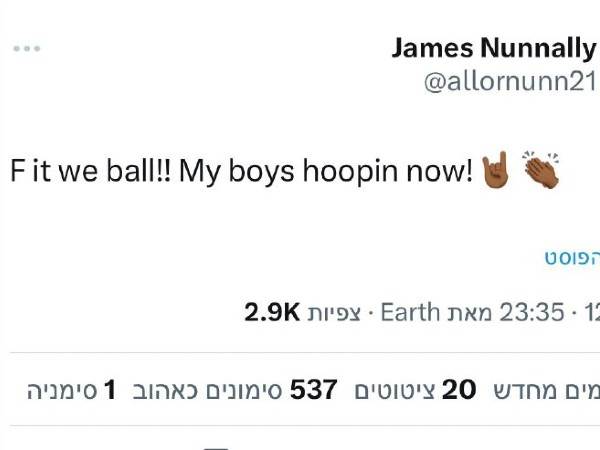Open the three-dots more options menu
600x450 pixels.
click(x=26, y=48)
